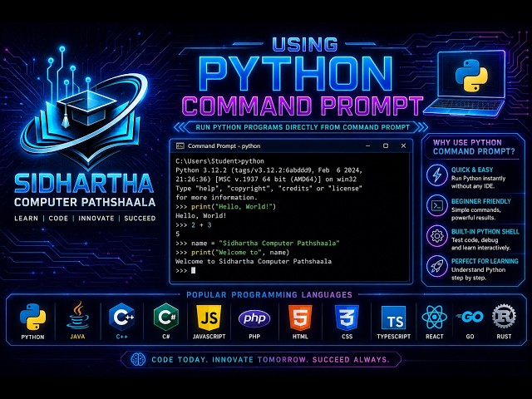Image resolution: width=532 pixels, height=399 pixels.
Task: Click the yellow JavaScript JS logo
Action: (x=209, y=318)
